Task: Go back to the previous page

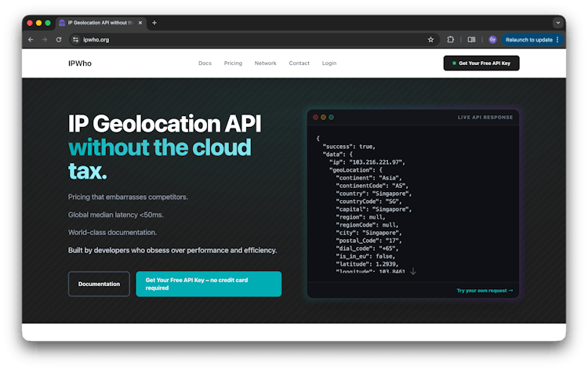Action: coord(31,39)
